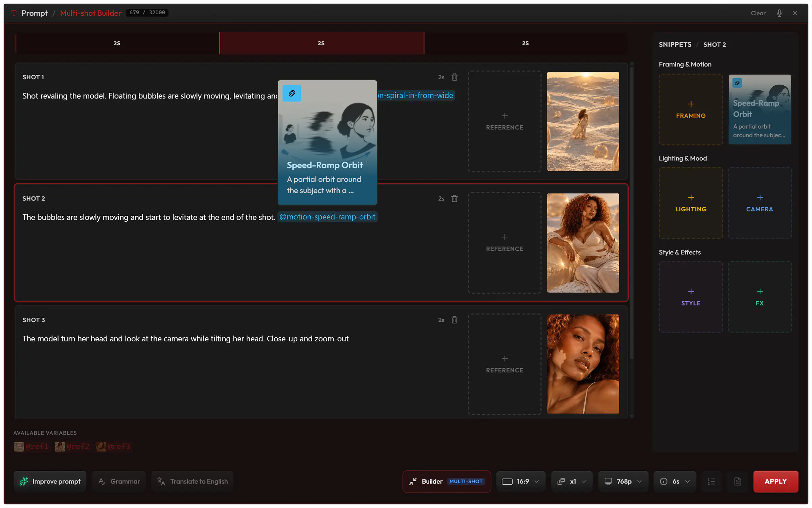Click the Grammar button

[119, 481]
